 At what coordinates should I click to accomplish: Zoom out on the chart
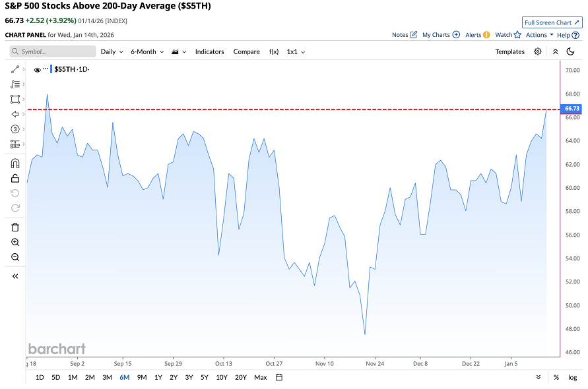click(x=15, y=257)
